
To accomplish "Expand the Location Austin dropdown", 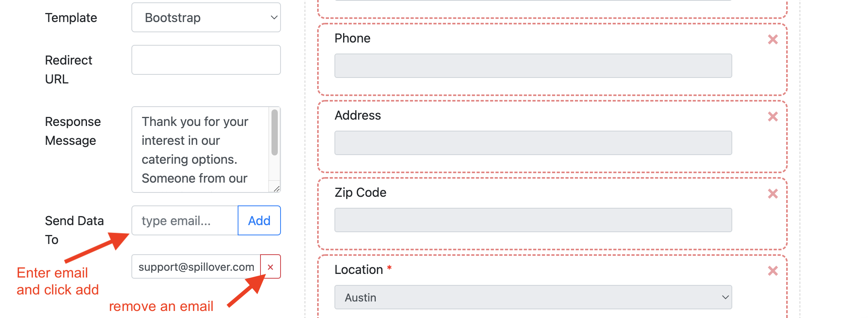I will (x=533, y=297).
